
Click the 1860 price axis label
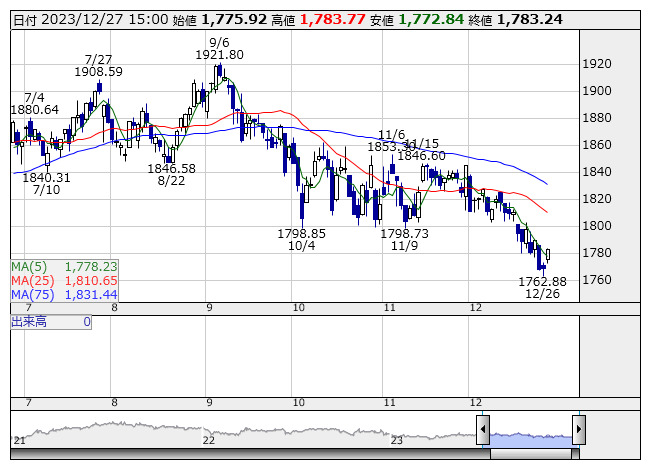597,145
